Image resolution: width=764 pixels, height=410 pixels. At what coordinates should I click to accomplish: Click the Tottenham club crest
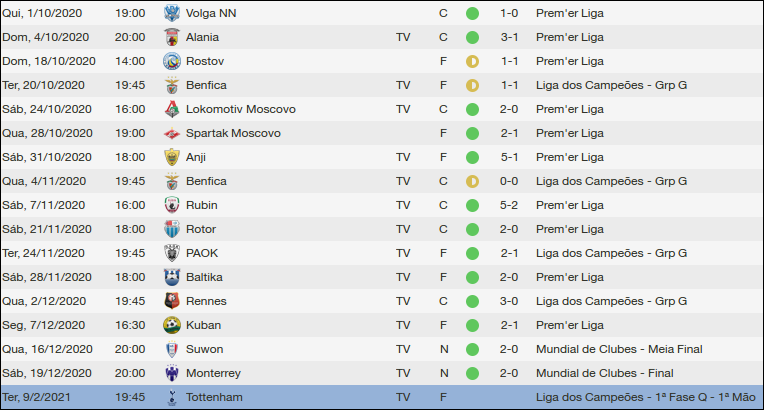(x=172, y=397)
